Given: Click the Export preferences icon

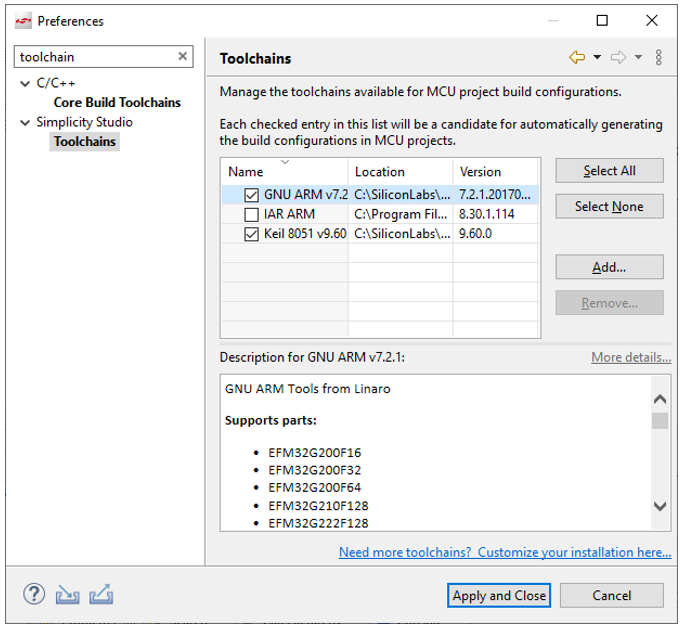Looking at the screenshot, I should [101, 595].
